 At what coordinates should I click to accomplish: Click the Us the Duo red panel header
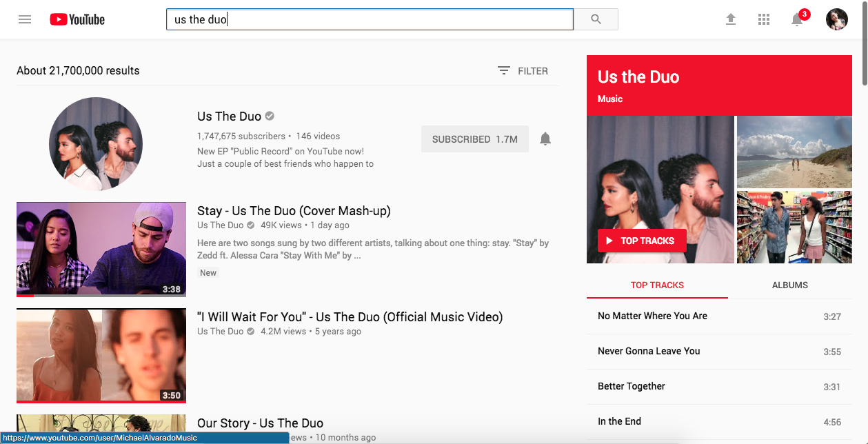(719, 85)
